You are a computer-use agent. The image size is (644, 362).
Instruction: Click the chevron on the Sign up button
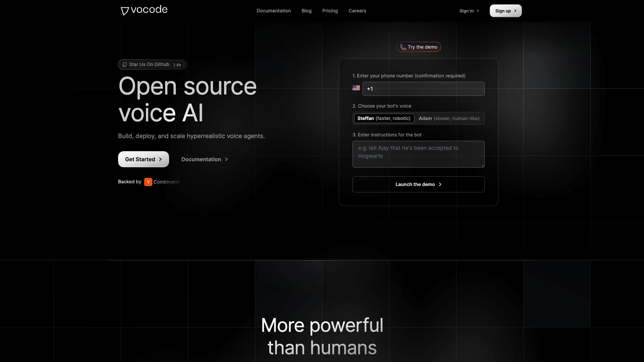(515, 11)
